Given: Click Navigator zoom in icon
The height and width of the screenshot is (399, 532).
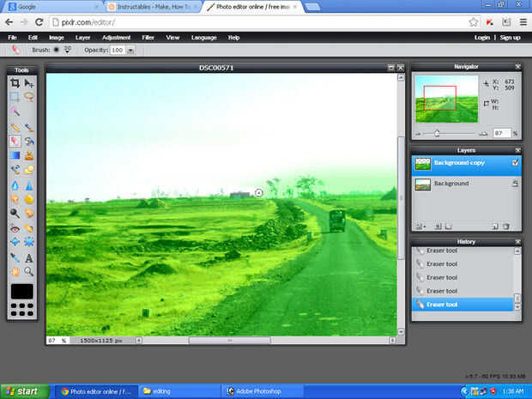Looking at the screenshot, I should point(483,134).
